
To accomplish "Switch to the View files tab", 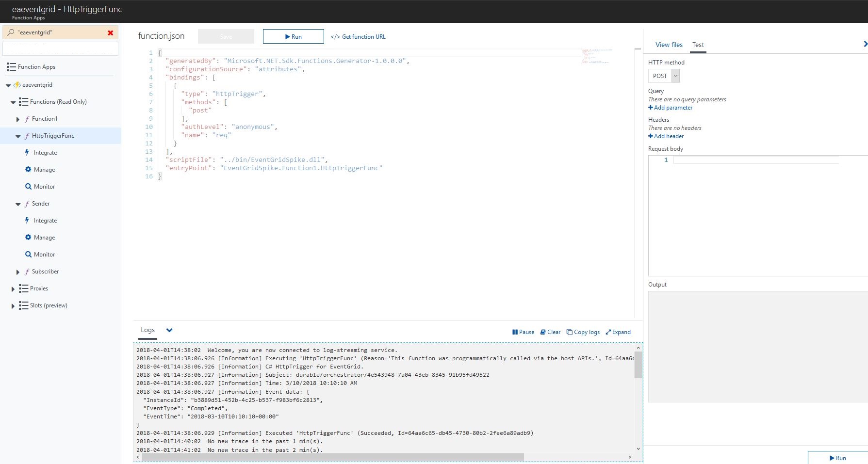I will 669,45.
